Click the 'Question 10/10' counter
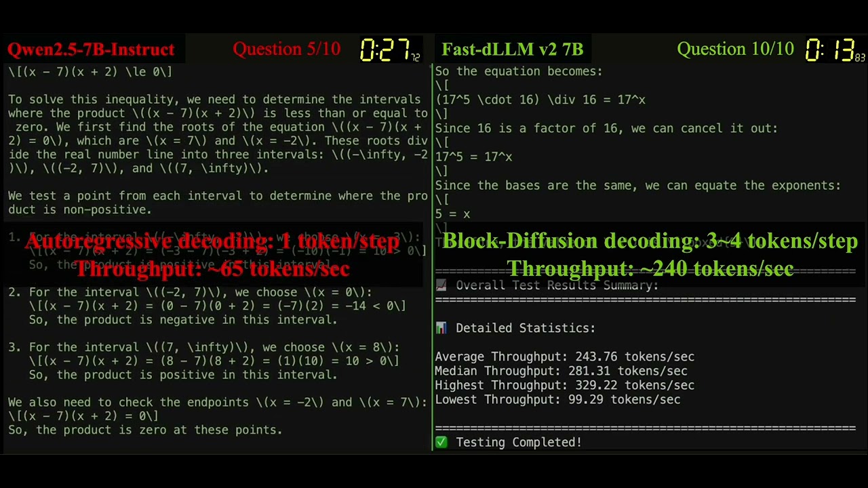868x488 pixels. 735,49
